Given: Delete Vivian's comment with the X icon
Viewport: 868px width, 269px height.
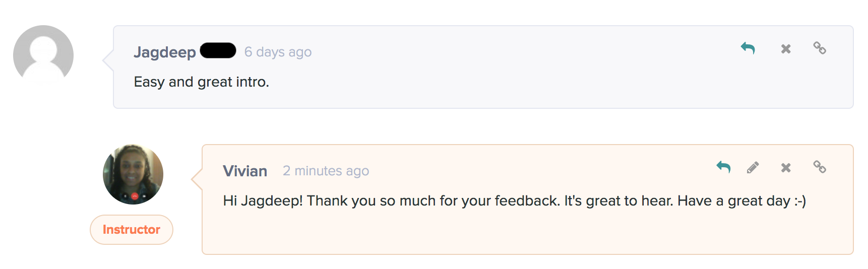Looking at the screenshot, I should tap(786, 168).
